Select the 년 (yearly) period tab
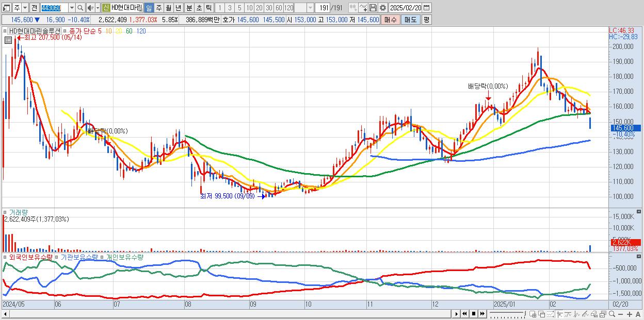Viewport: 644px width, 320px height. 178,8
